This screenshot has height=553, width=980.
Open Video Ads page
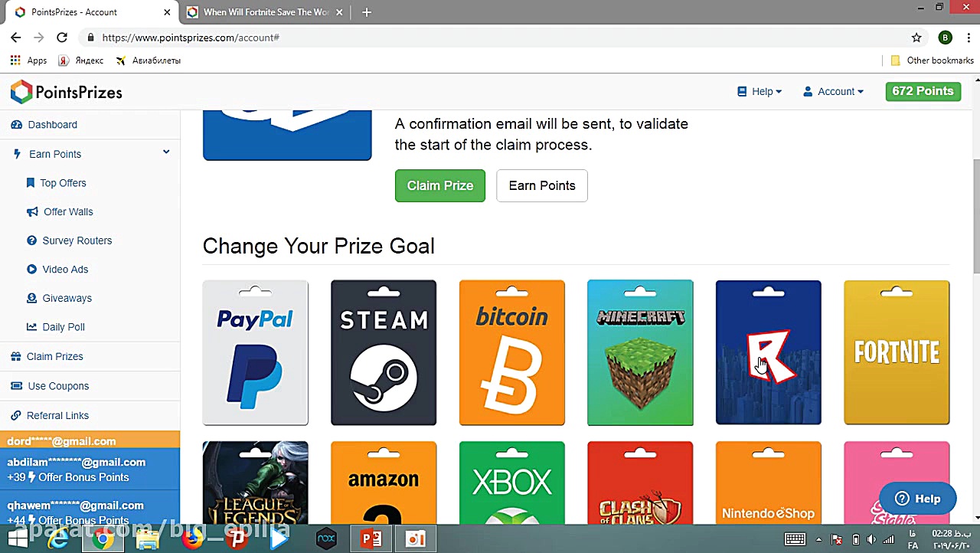coord(65,270)
